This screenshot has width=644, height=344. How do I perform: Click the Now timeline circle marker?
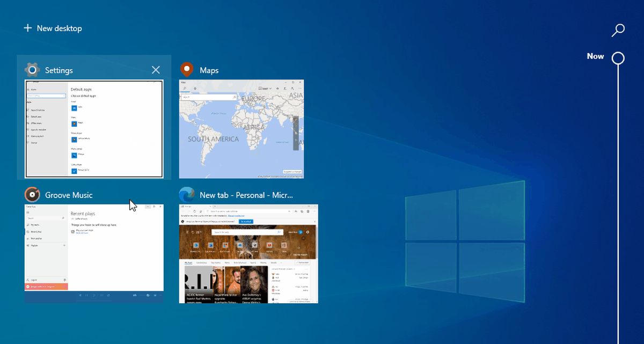[618, 58]
